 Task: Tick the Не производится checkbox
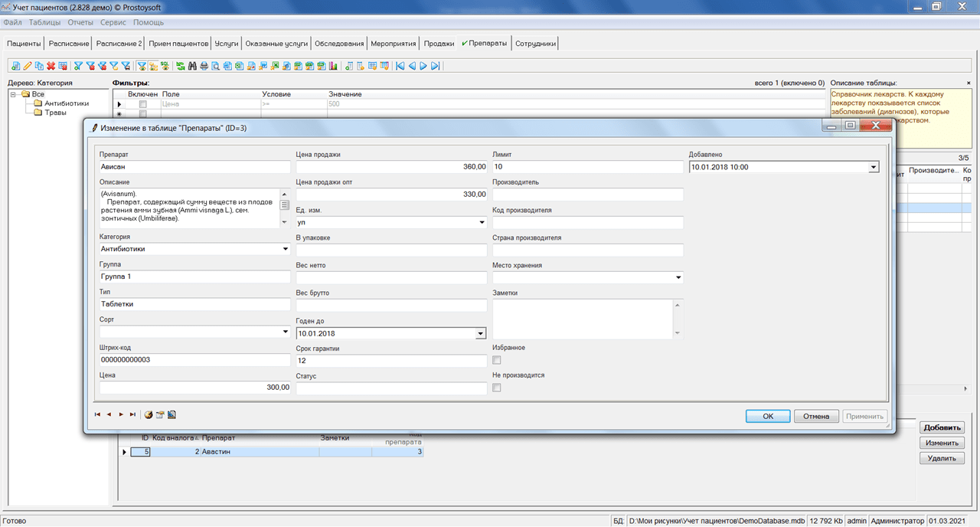tap(497, 388)
